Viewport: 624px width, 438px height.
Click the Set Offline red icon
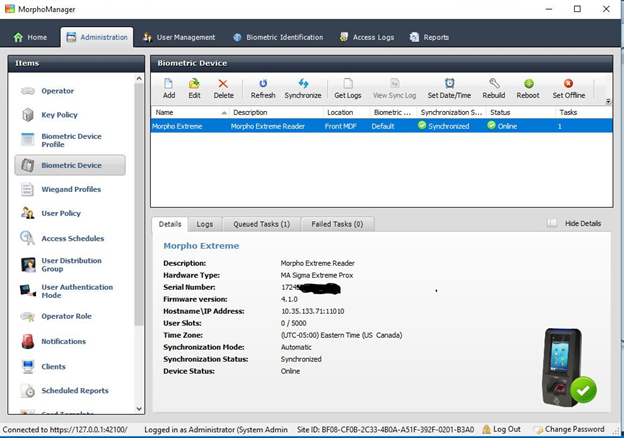coord(568,84)
